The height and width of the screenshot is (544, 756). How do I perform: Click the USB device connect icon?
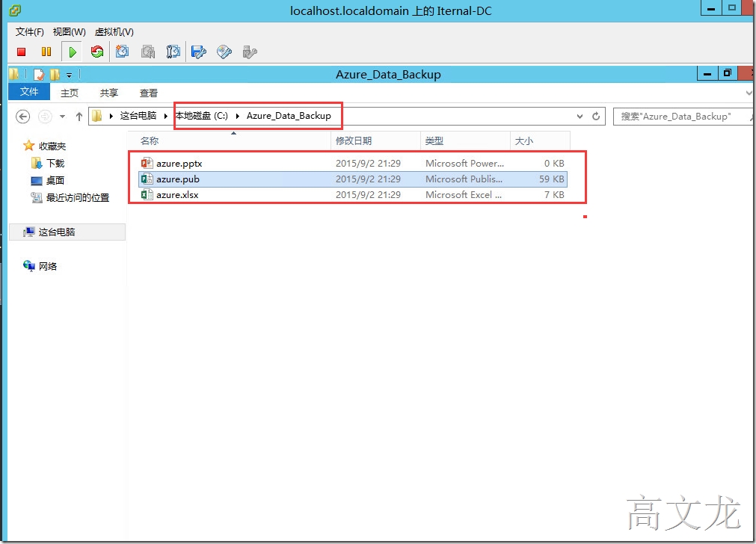pos(250,52)
